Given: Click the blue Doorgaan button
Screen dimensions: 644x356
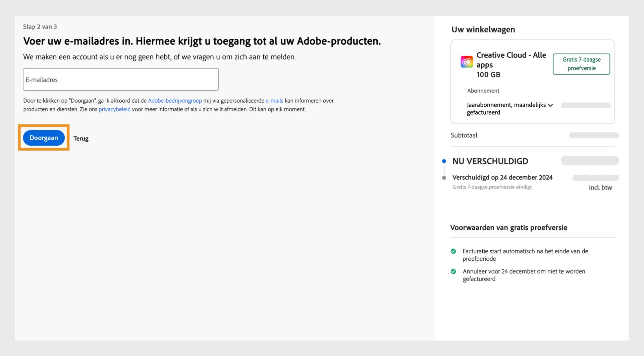Looking at the screenshot, I should pos(44,138).
